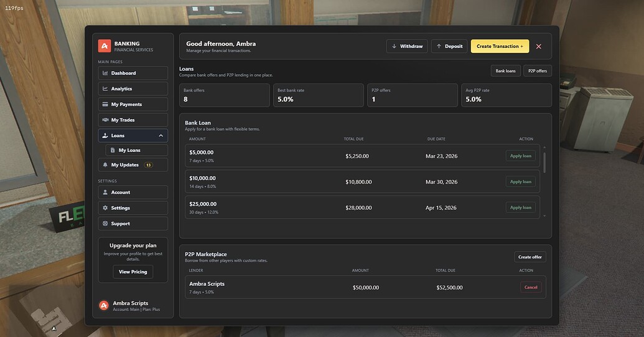The width and height of the screenshot is (644, 337).
Task: Click the Bank offers stat card
Action: (225, 95)
